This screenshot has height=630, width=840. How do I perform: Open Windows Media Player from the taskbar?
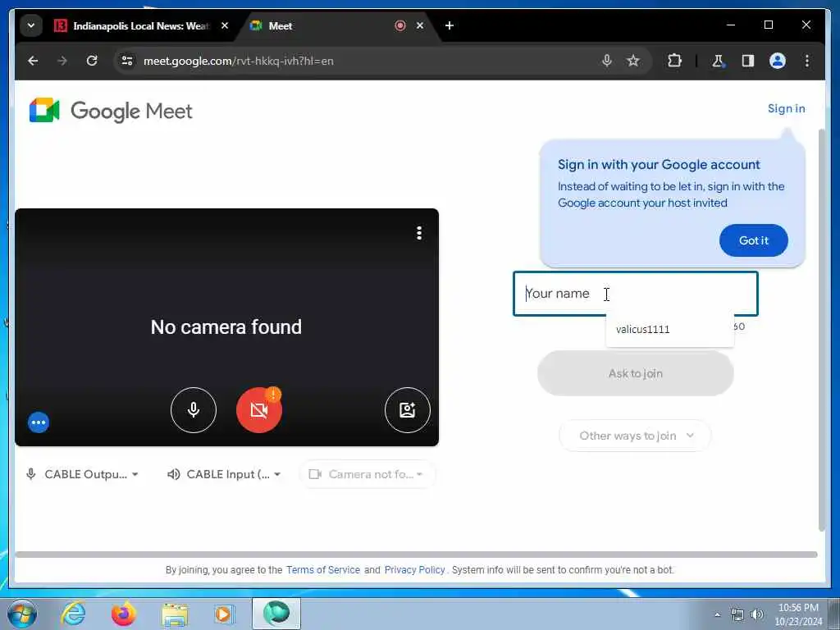pyautogui.click(x=224, y=614)
